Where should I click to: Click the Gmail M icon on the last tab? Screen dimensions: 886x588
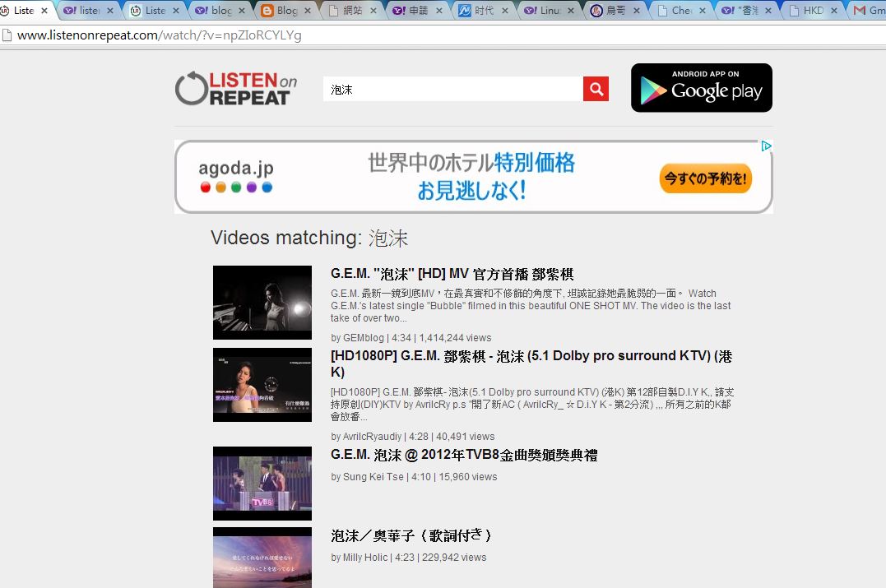[860, 11]
